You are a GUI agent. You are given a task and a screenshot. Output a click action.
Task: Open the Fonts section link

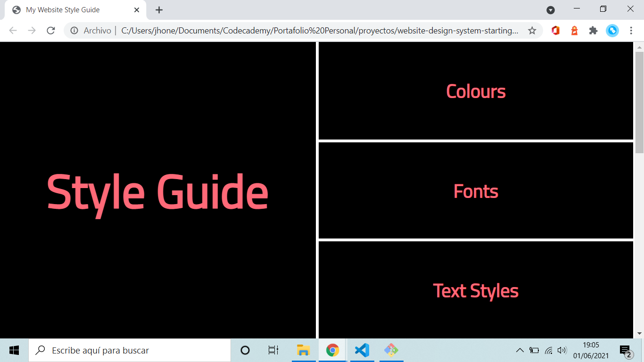point(476,191)
